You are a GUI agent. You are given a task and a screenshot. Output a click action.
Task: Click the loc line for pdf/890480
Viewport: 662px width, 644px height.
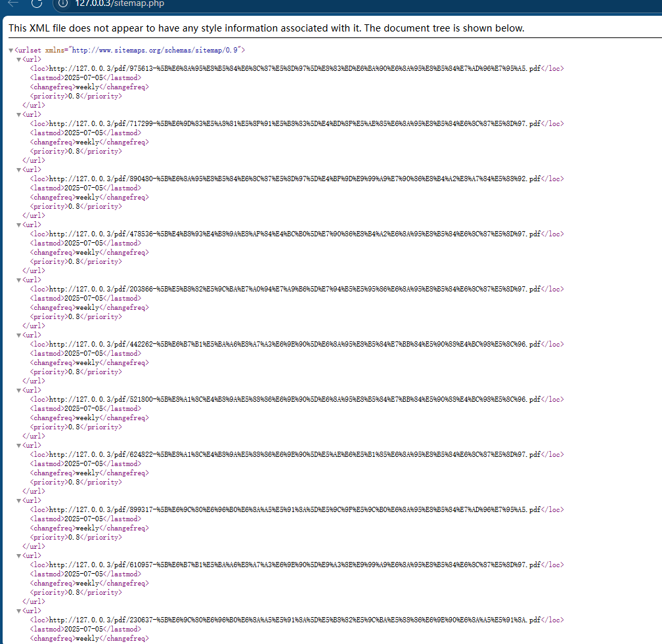[x=297, y=179]
